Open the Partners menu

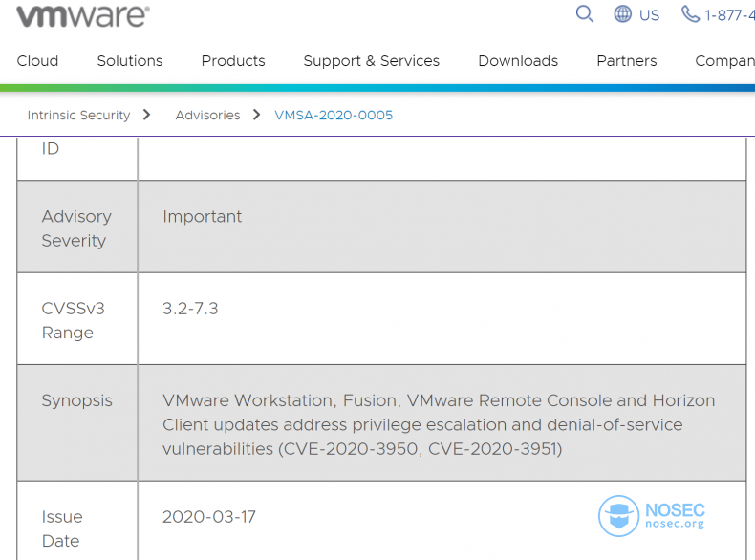[626, 61]
